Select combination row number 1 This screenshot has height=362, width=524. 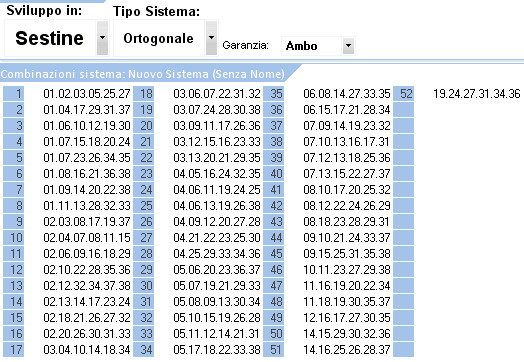point(14,94)
